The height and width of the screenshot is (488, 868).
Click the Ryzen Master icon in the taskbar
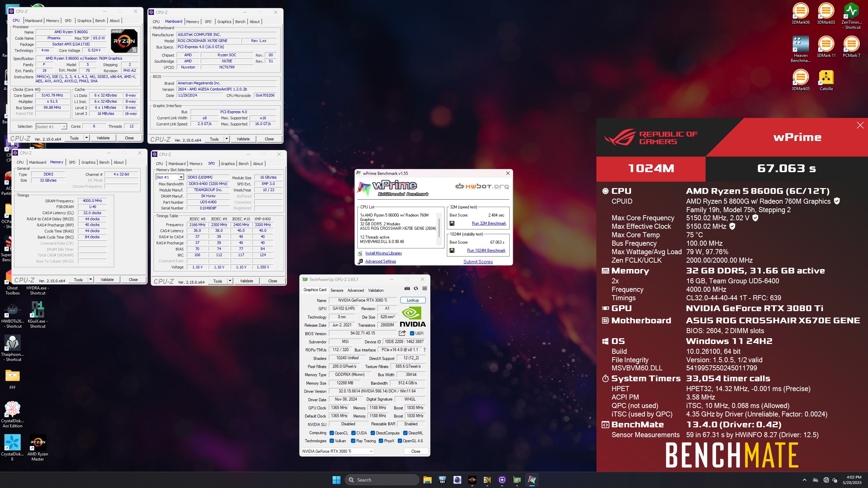click(x=472, y=480)
